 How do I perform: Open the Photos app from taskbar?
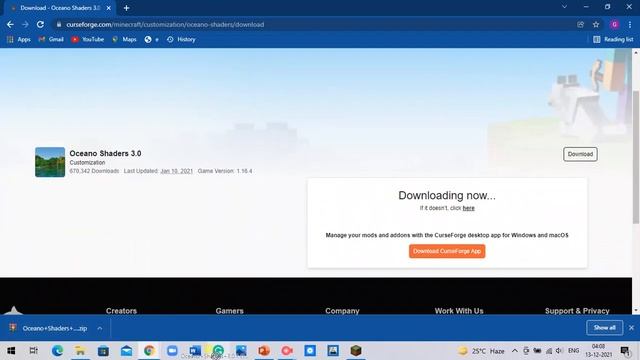coord(241,351)
